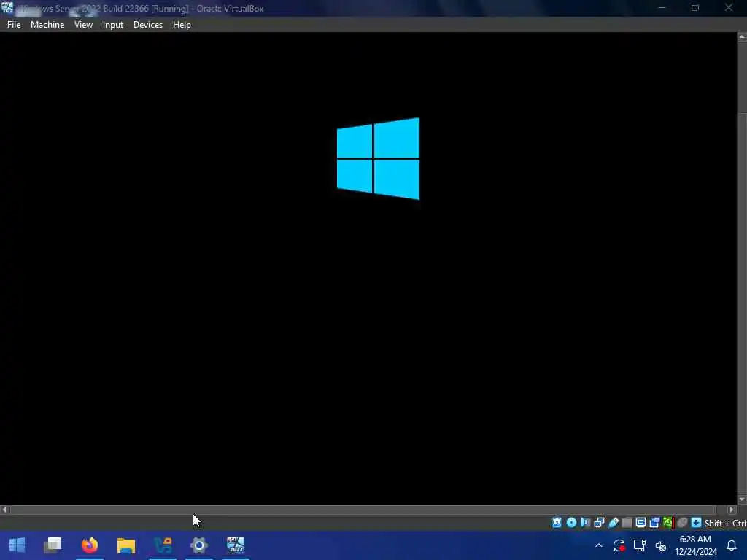Click the muted volume tray icon
747x560 pixels.
660,545
